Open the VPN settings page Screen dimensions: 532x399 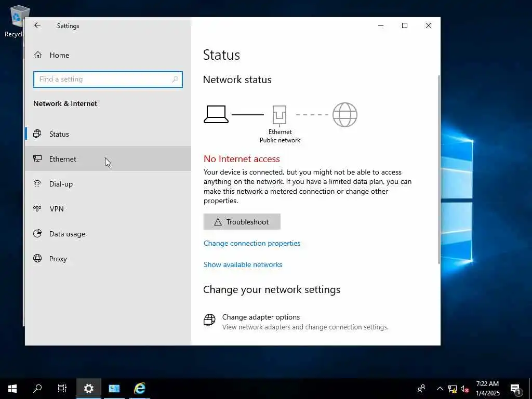click(x=108, y=209)
